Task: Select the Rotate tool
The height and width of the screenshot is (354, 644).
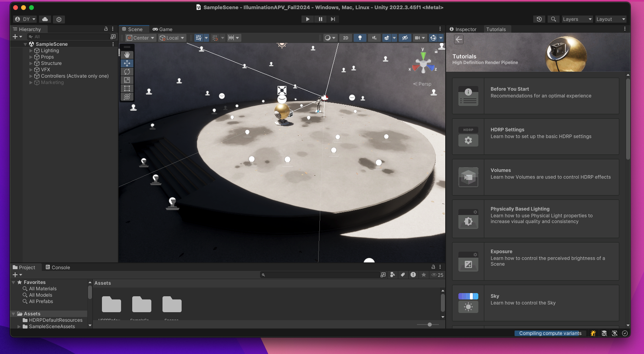Action: pos(127,72)
